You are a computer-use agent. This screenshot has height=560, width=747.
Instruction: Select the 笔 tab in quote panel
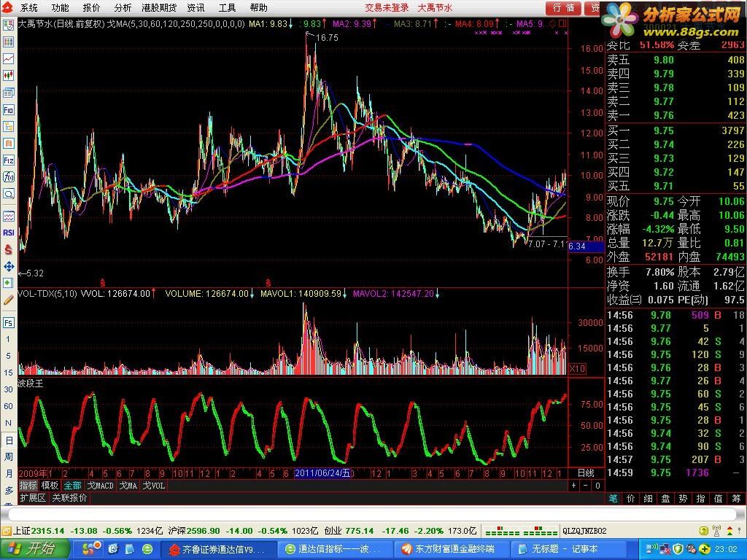coord(613,499)
